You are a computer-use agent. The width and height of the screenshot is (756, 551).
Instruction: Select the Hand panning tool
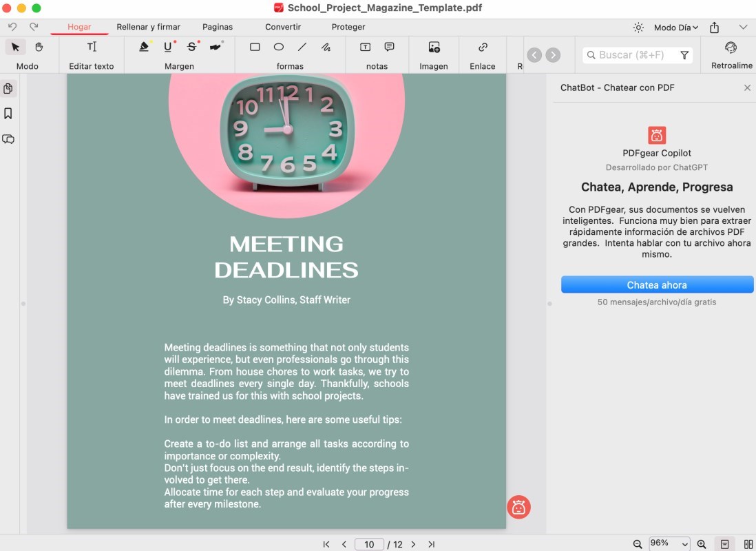(x=39, y=47)
